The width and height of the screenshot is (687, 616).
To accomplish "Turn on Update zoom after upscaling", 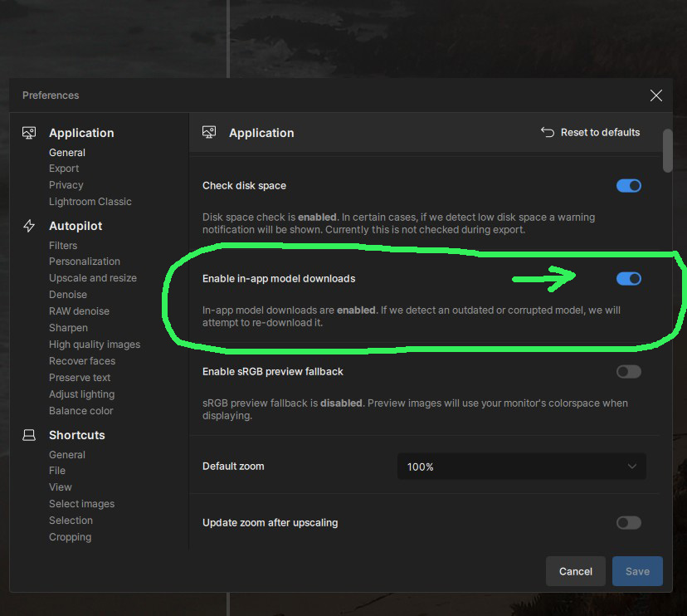I will click(628, 523).
